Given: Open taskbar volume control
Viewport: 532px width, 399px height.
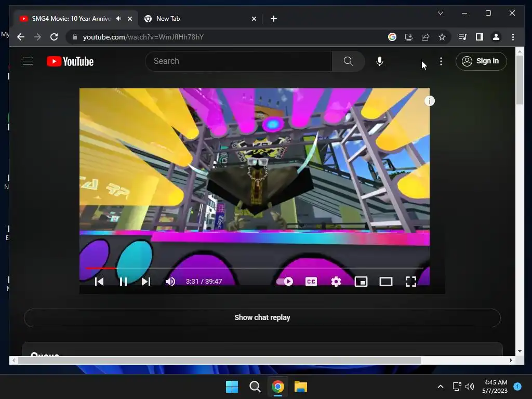Looking at the screenshot, I should [x=470, y=387].
